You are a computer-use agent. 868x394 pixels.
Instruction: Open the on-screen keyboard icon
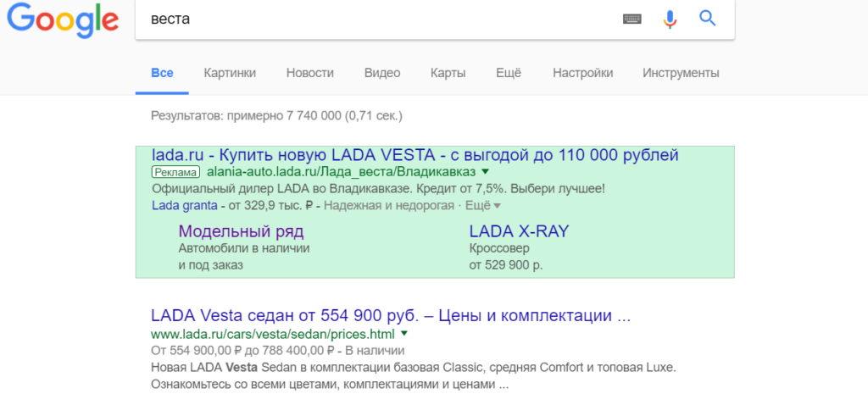click(x=632, y=19)
